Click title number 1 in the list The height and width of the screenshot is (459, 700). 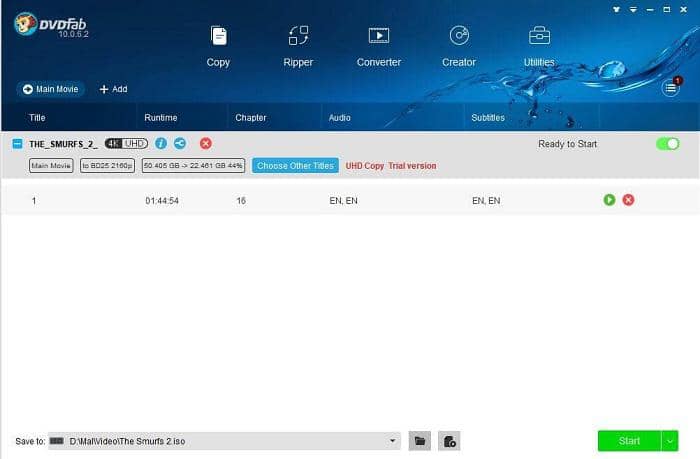[33, 201]
